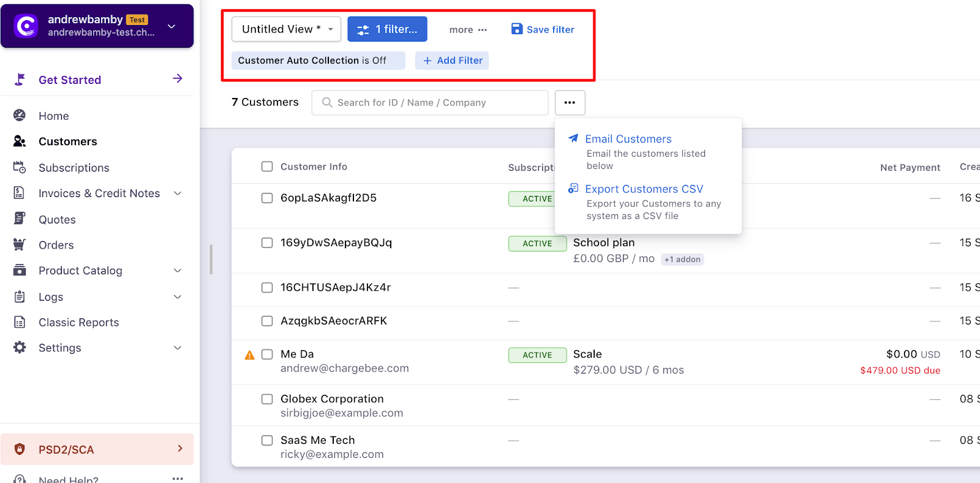Choose Email Customers from the menu
This screenshot has height=483, width=980.
[628, 139]
